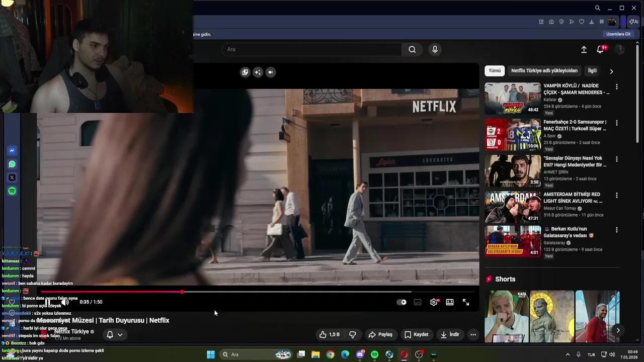
Task: Open the YouTube account avatar menu
Action: (620, 49)
